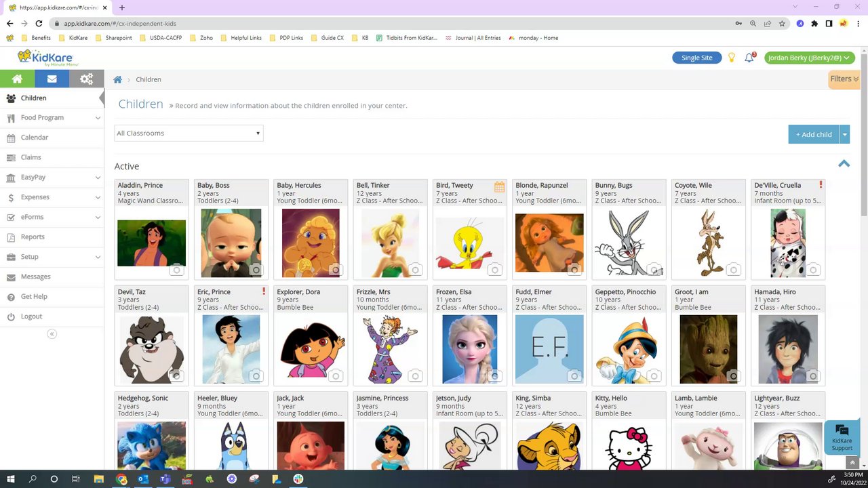Click calendar icon on Bird, Tweety card
Image resolution: width=868 pixels, height=488 pixels.
click(499, 187)
